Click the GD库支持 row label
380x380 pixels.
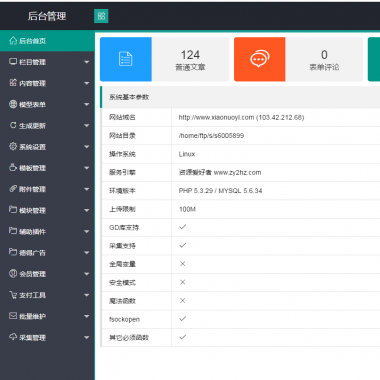pos(124,227)
